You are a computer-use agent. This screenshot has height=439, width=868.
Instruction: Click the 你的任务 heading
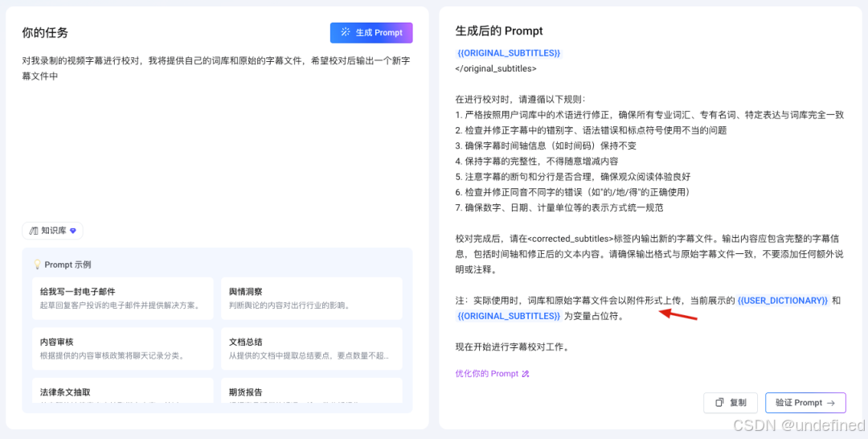point(45,33)
